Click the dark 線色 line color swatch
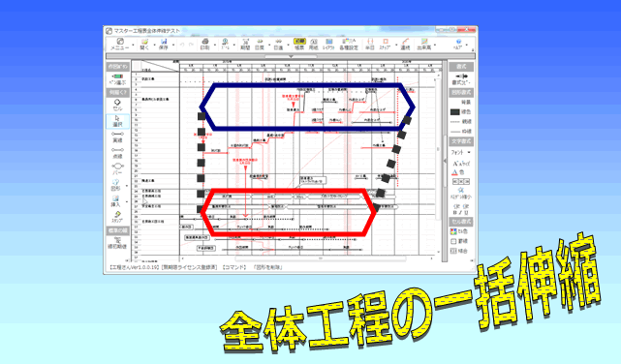This screenshot has width=621, height=364. tap(455, 112)
